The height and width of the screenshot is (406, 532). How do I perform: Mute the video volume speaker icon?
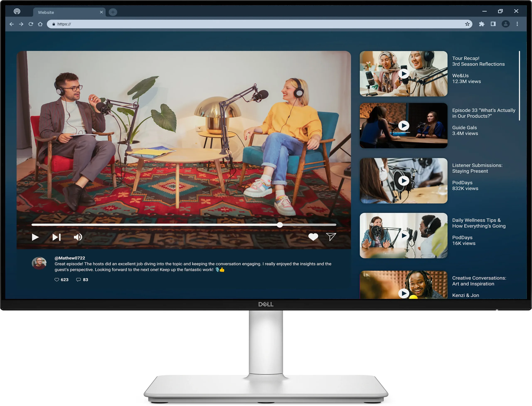[78, 237]
